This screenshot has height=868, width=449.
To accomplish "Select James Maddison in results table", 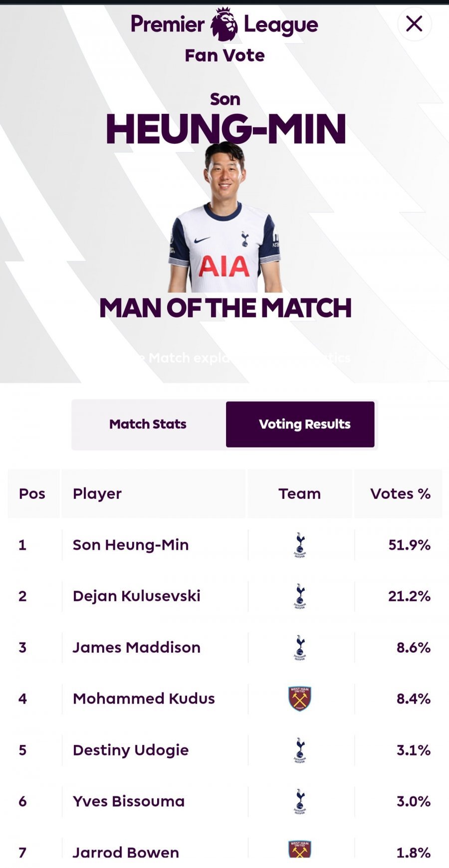I will click(x=136, y=647).
